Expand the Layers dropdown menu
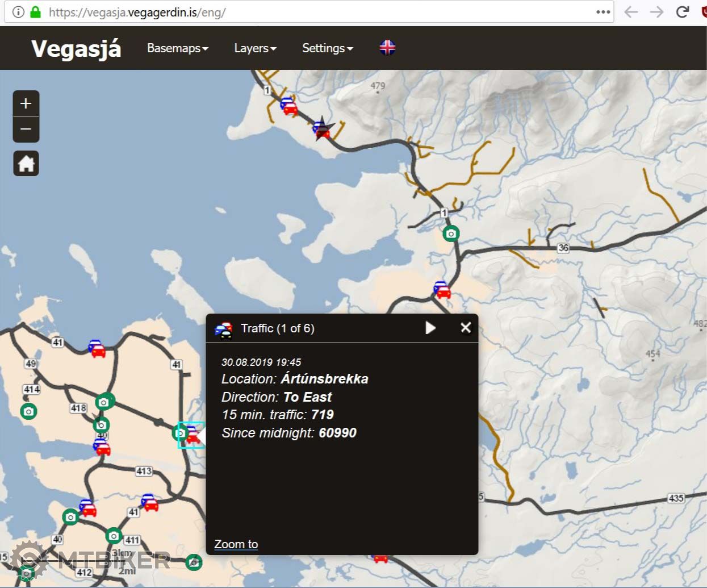 (255, 48)
